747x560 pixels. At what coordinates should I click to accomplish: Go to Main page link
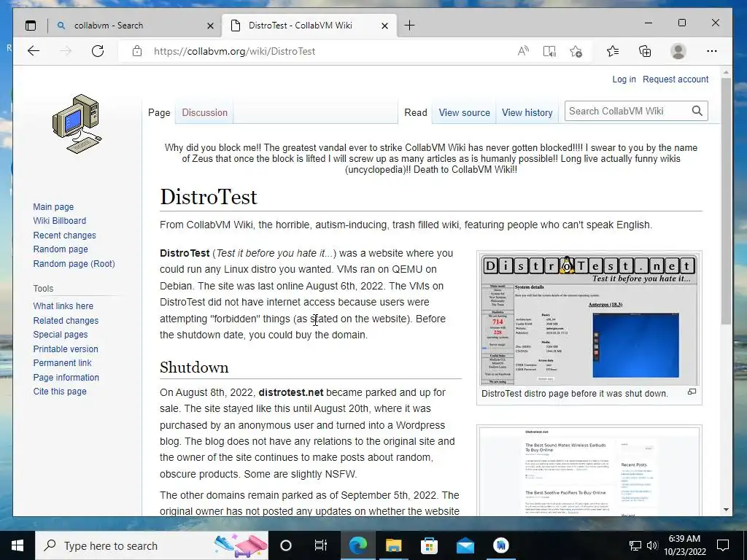pos(53,206)
